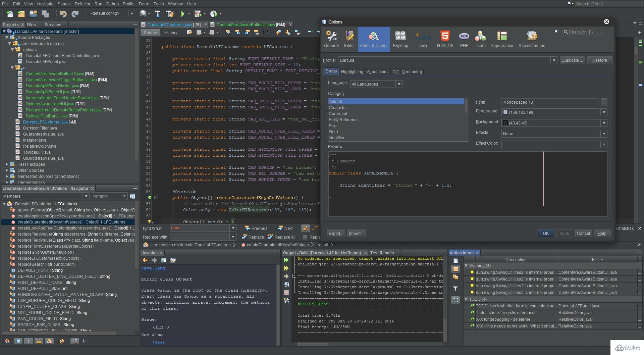
Task: Confirm Options dialog with OK
Action: 546,234
